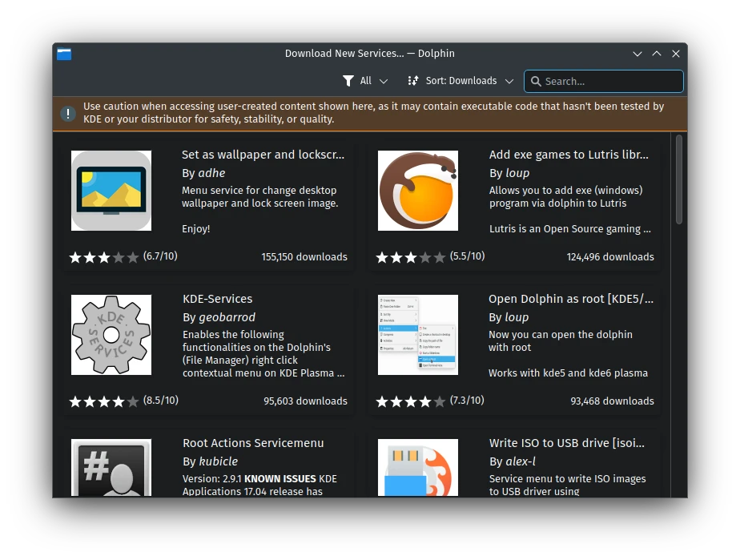
Task: Open the Write ISO to USB thumbnail
Action: (418, 467)
